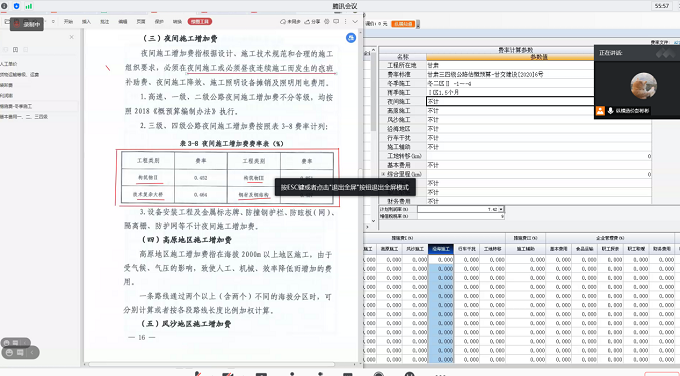The width and height of the screenshot is (680, 376).
Task: Click the 高原施工 value cell 不计
Action: 510,111
